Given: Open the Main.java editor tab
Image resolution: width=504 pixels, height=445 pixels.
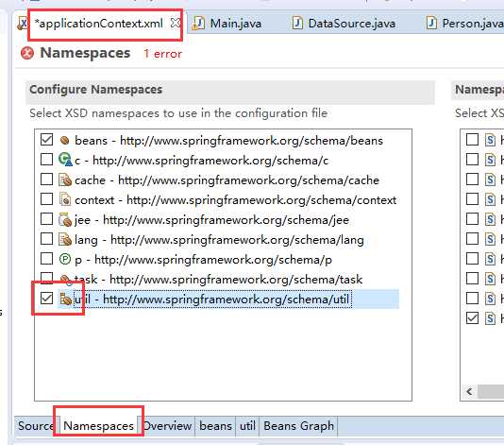Looking at the screenshot, I should pos(236,24).
